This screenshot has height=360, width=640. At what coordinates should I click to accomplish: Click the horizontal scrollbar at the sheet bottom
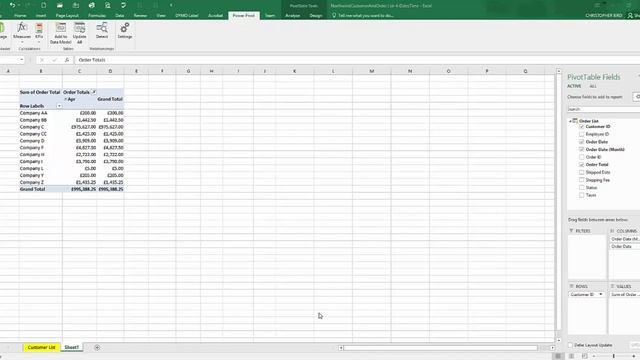441,348
